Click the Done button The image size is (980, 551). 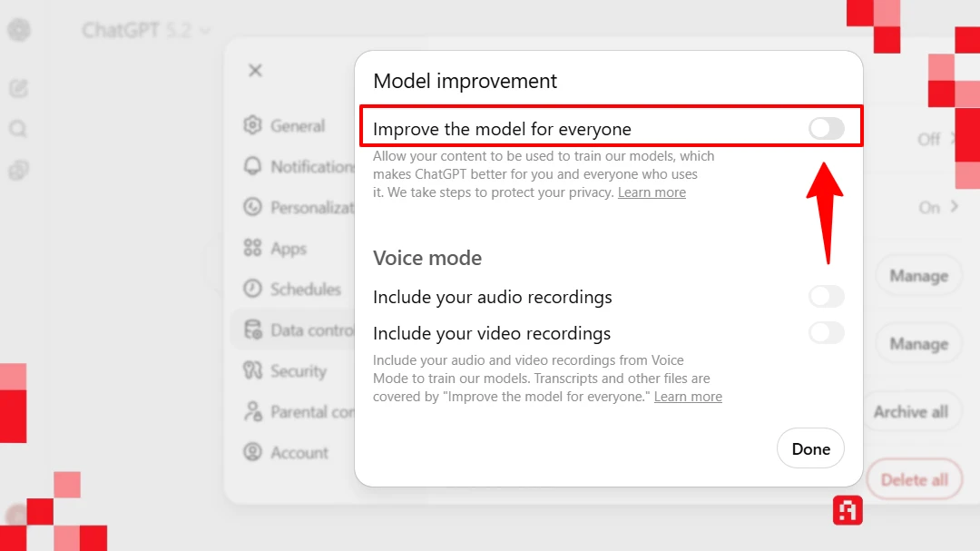[x=810, y=449]
